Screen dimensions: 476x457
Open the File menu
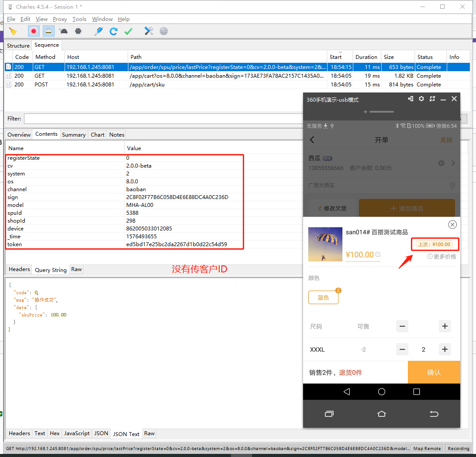pos(11,19)
